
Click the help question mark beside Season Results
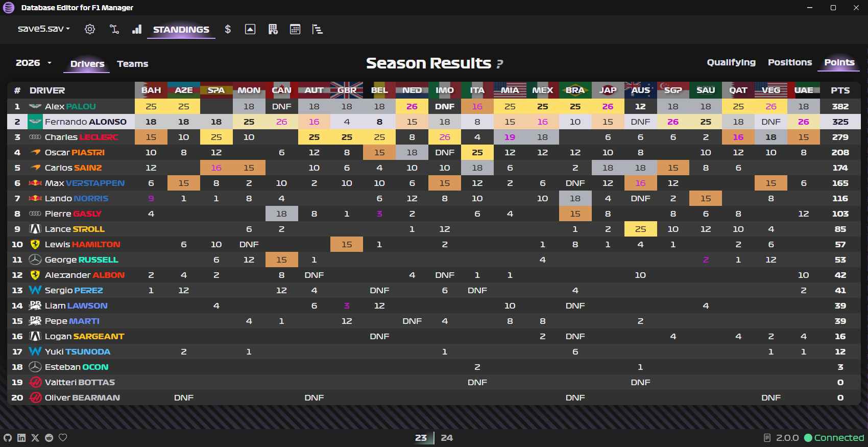pos(500,64)
